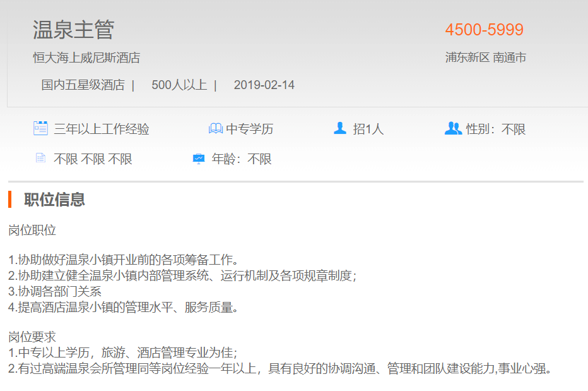Click the salary range 4500-5999
Image resolution: width=588 pixels, height=391 pixels.
pyautogui.click(x=484, y=30)
